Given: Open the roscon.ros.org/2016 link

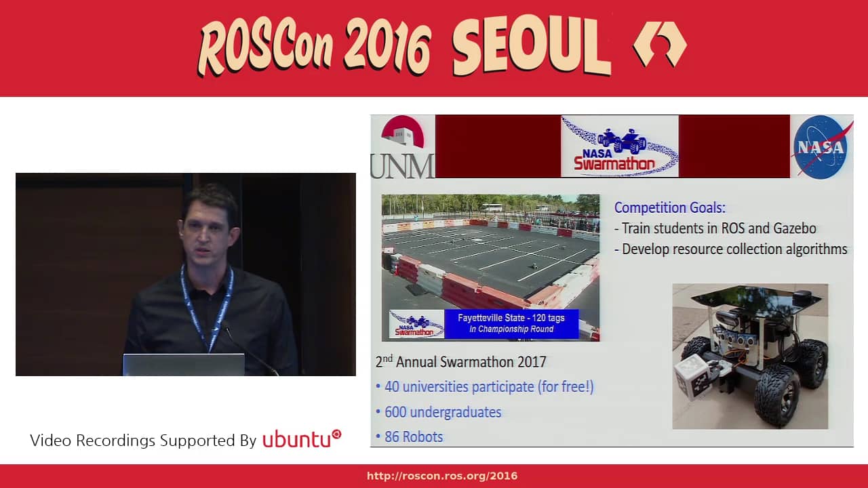Looking at the screenshot, I should pos(442,476).
